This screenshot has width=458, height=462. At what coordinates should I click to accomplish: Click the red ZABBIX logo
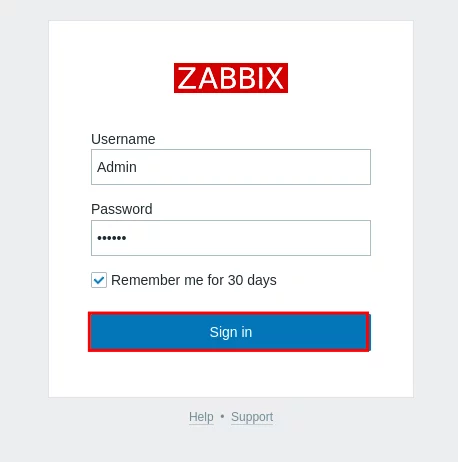231,78
